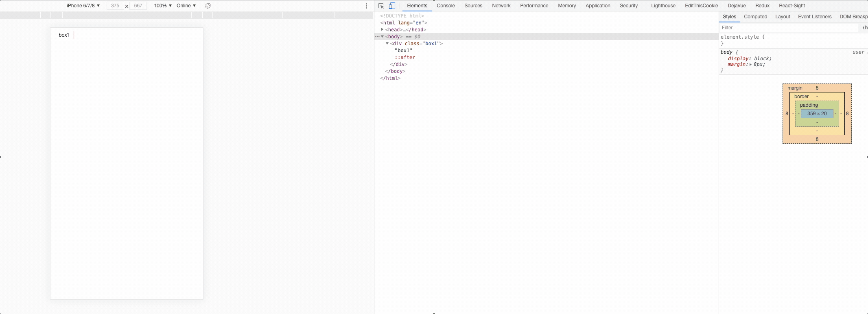The height and width of the screenshot is (314, 868).
Task: Click the viewport height field showing 667
Action: [x=138, y=6]
